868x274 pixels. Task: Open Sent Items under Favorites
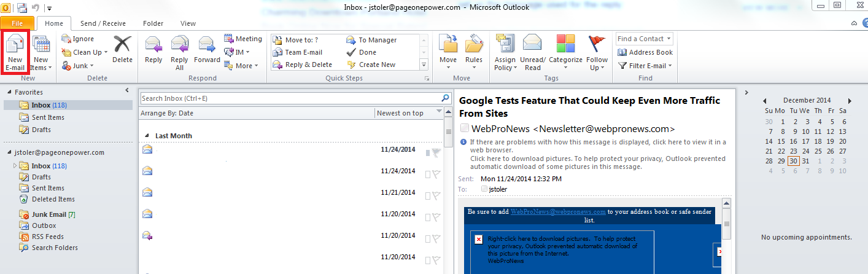[x=48, y=117]
